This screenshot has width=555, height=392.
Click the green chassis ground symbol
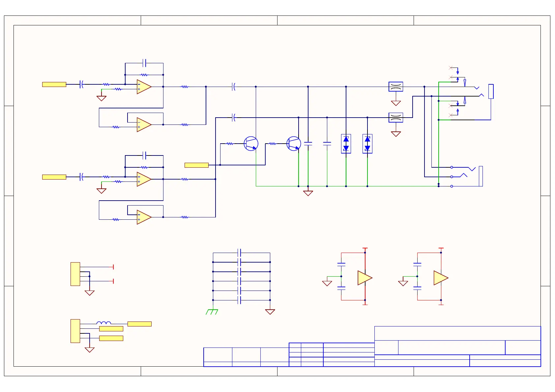[212, 312]
